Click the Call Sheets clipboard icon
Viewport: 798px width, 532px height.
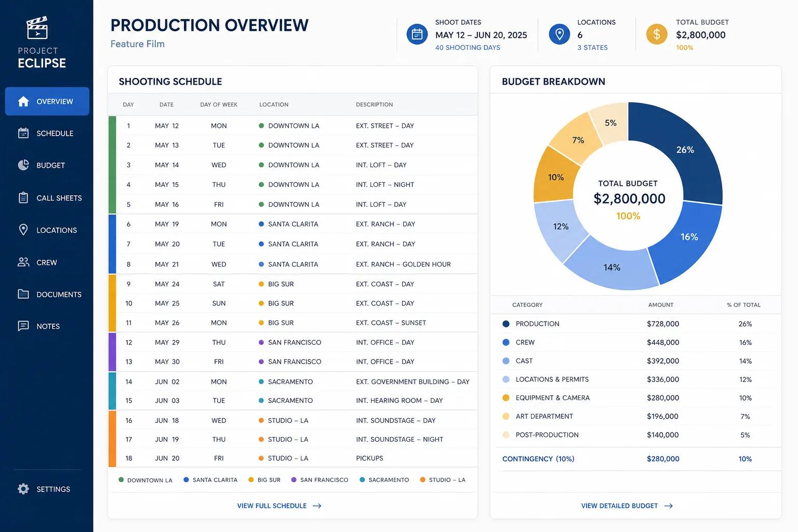click(x=23, y=197)
